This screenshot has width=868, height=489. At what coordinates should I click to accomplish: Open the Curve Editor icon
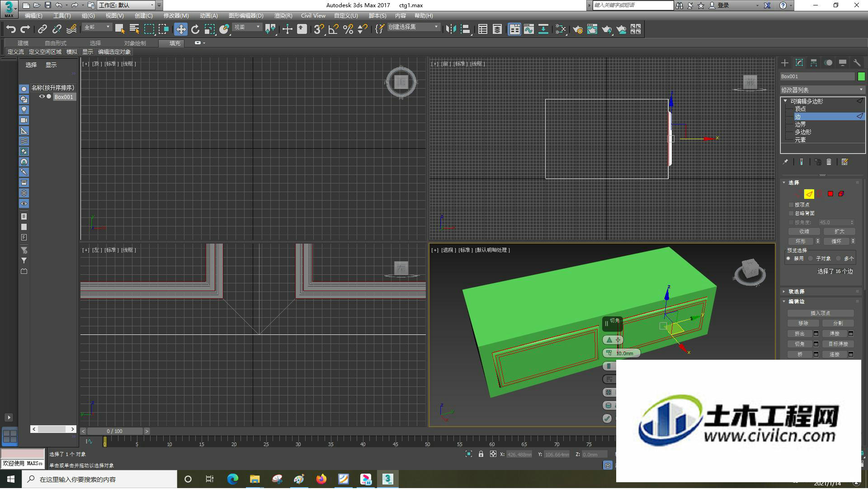529,29
